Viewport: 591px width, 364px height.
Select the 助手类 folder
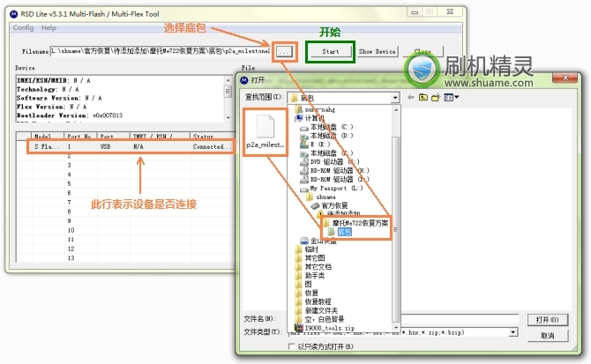(x=310, y=275)
